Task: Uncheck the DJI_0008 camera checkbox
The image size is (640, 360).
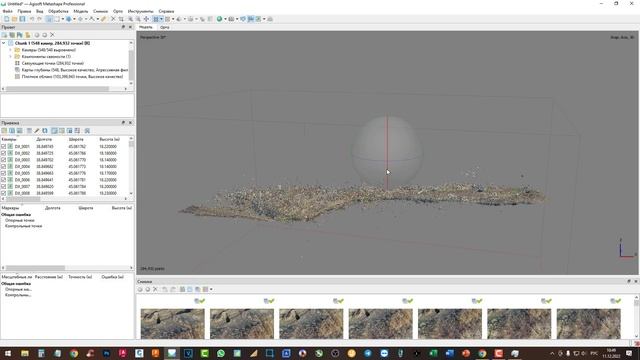Action: point(4,193)
